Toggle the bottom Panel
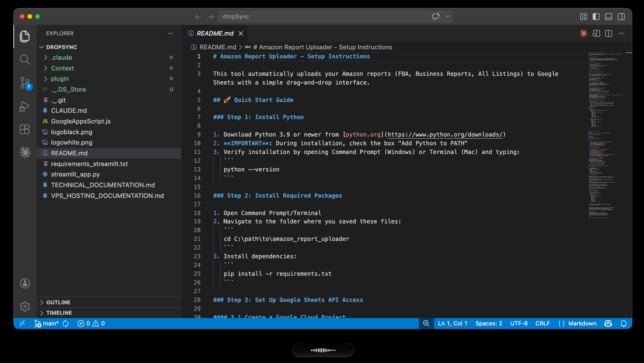 tap(609, 16)
